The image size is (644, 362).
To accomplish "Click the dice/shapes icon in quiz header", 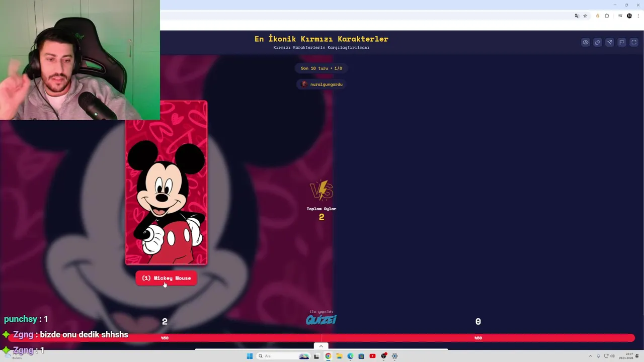I will pyautogui.click(x=598, y=42).
